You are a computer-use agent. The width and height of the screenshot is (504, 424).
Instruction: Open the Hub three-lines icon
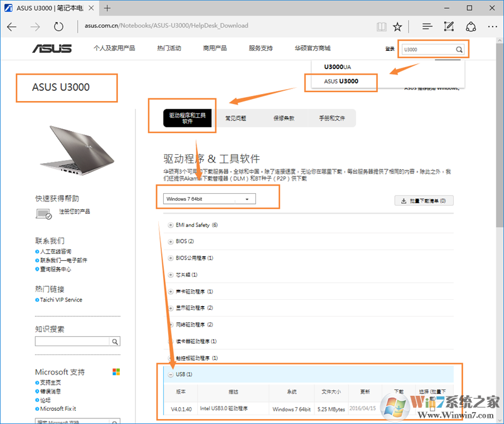(427, 26)
